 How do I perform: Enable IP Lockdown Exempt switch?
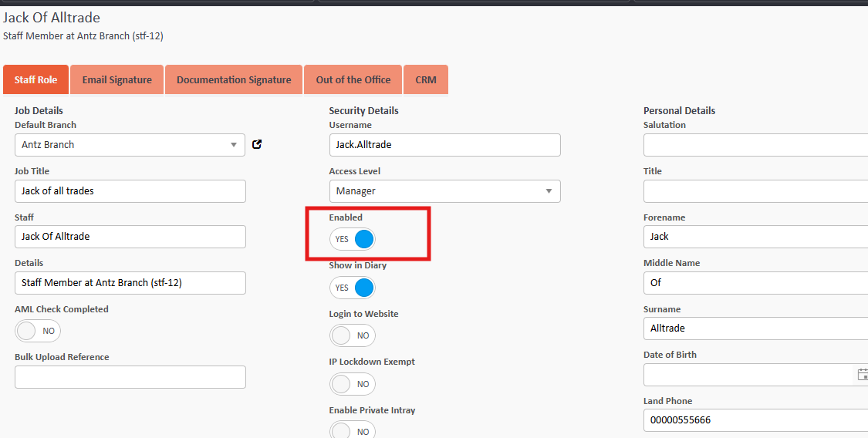(353, 384)
